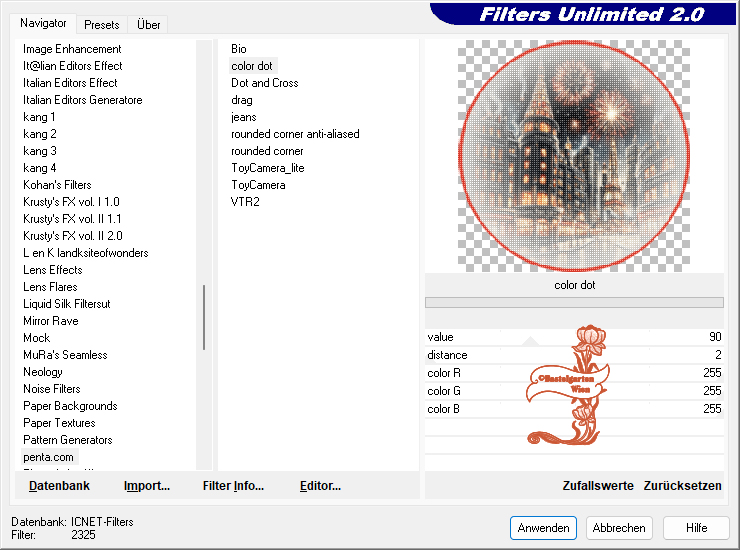Screen dimensions: 740x550
Task: Select L en K landksiteofwonders category
Action: (85, 253)
